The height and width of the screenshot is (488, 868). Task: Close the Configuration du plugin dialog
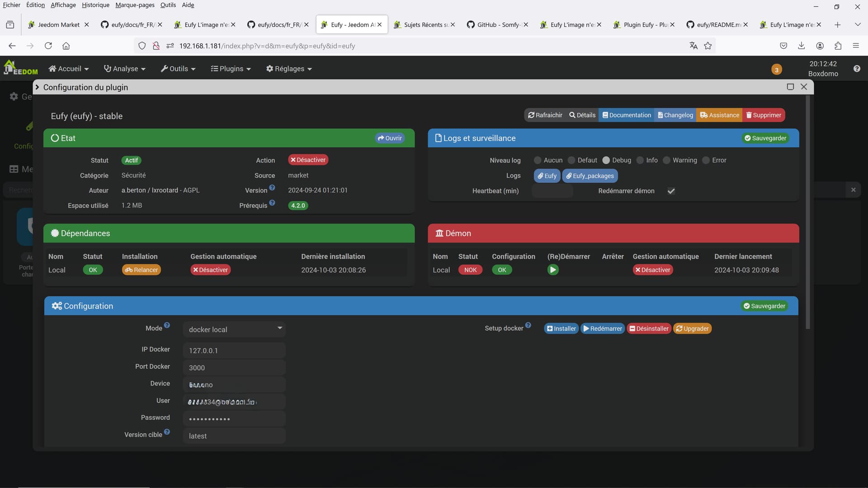coord(804,87)
